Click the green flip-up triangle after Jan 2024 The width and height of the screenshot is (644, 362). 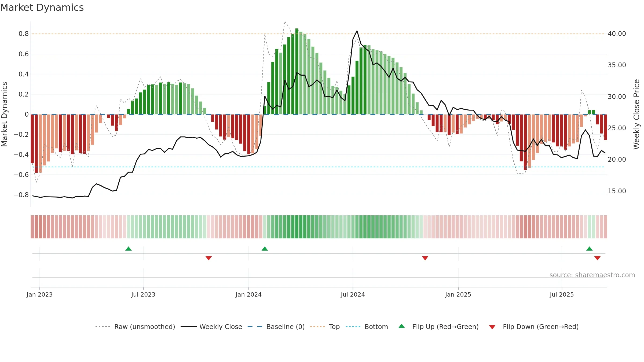265,249
